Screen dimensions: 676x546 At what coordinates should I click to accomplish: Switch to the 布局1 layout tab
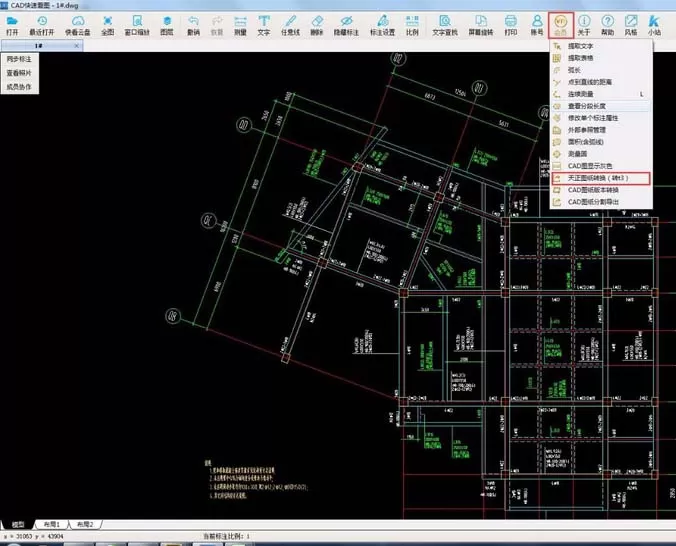click(52, 524)
